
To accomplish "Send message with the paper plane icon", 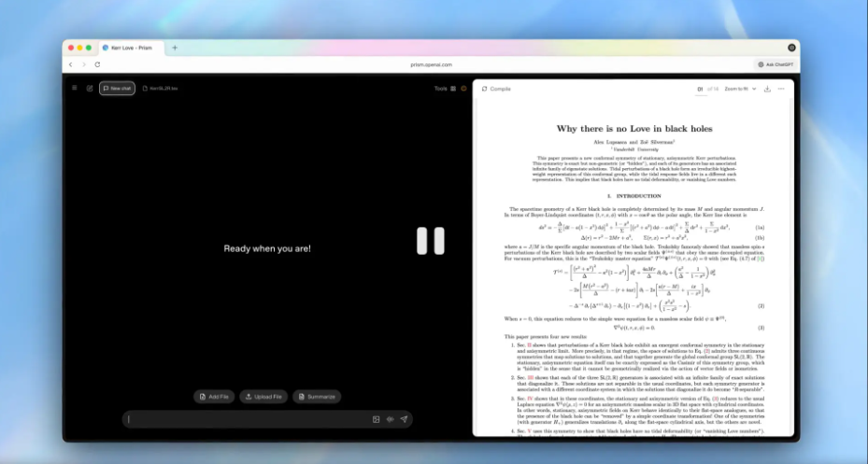I will point(404,419).
